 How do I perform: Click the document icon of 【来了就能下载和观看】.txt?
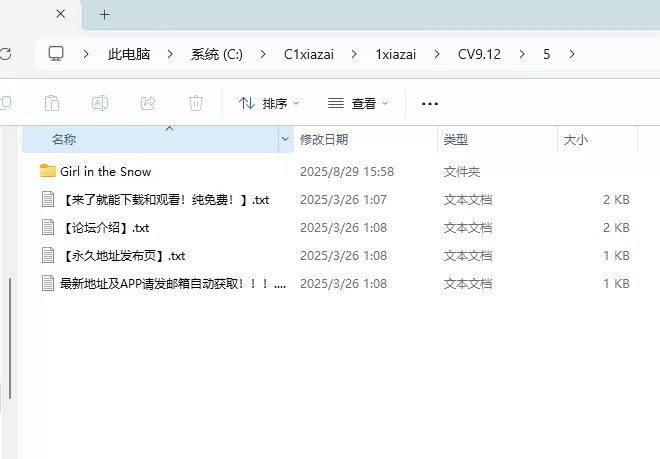point(48,199)
